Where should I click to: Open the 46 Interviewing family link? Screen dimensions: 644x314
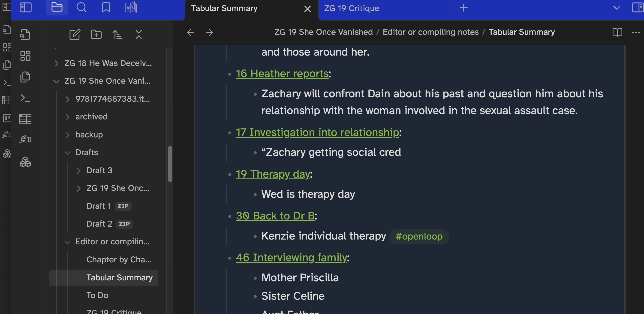(x=291, y=258)
